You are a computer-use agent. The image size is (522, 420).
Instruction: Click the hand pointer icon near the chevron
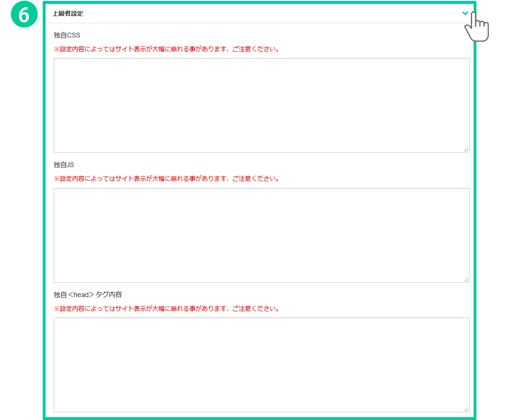[x=476, y=28]
